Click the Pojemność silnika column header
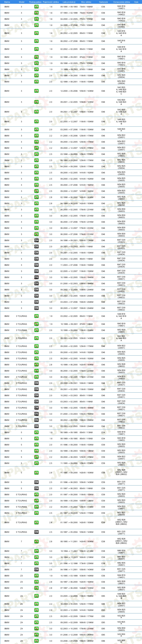The width and height of the screenshot is (142, 644). click(x=51, y=2)
